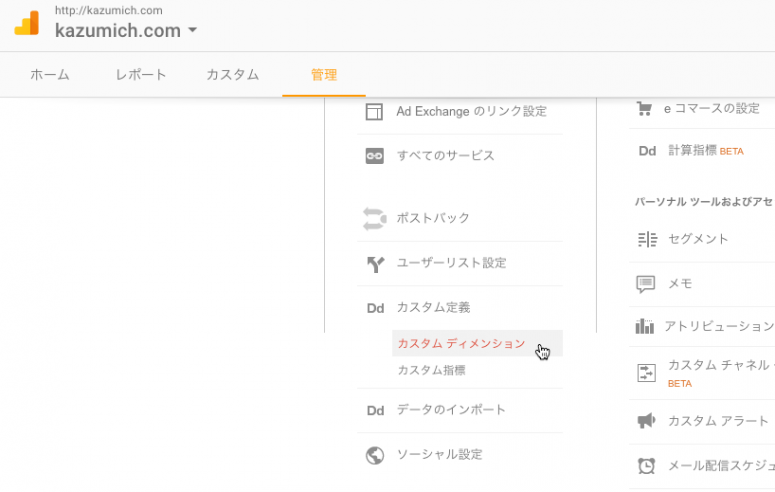The width and height of the screenshot is (775, 492).
Task: Collapse the カスタム定義 section
Action: (x=433, y=308)
